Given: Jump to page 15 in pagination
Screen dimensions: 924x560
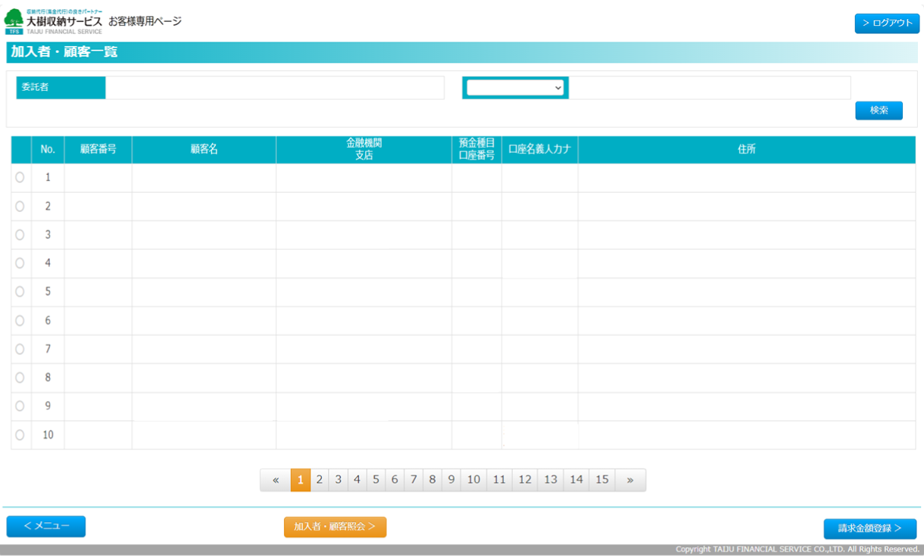Looking at the screenshot, I should click(x=602, y=480).
